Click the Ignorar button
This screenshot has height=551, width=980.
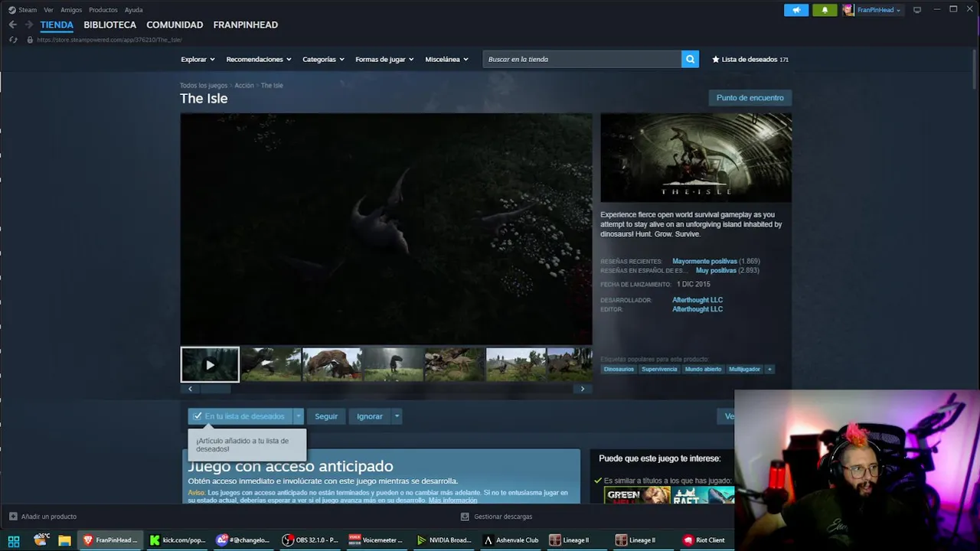tap(370, 416)
